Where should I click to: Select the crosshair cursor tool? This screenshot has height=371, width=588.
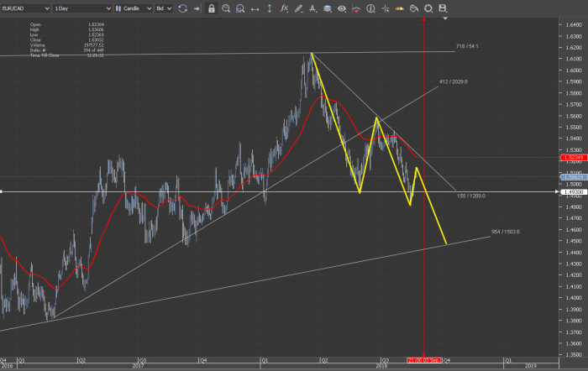(x=385, y=8)
